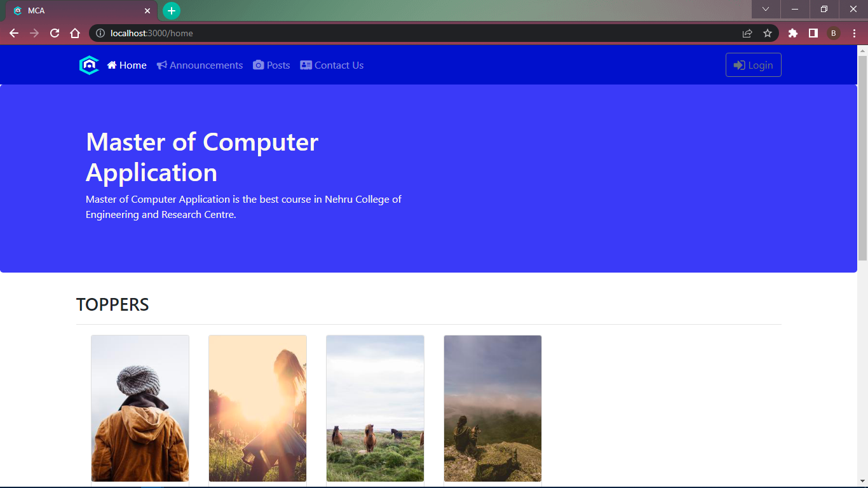The height and width of the screenshot is (488, 868).
Task: Open Contact Us from the navbar
Action: pyautogui.click(x=338, y=65)
